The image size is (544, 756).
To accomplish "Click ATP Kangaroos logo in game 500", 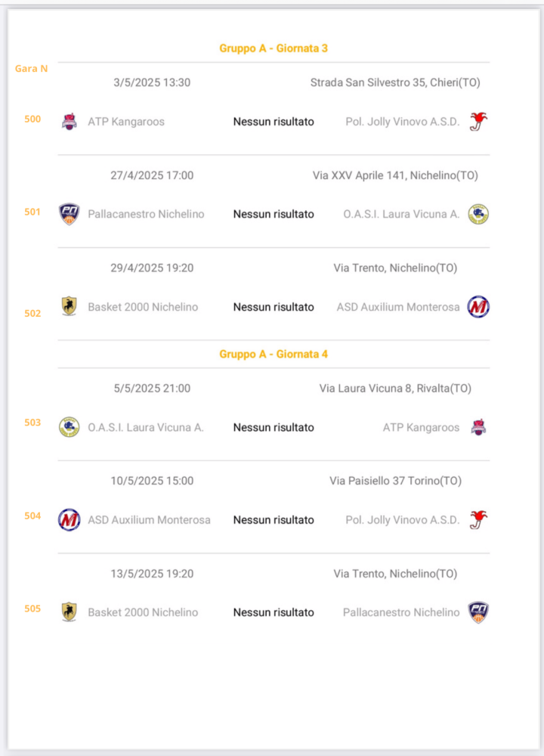I will click(70, 122).
